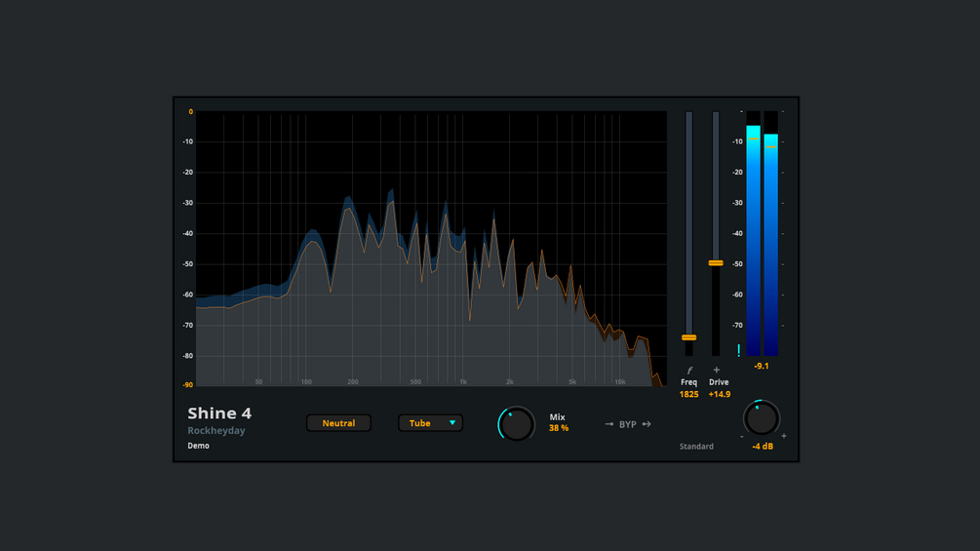This screenshot has height=551, width=980.
Task: Click the Freq slider handle
Action: pyautogui.click(x=688, y=337)
